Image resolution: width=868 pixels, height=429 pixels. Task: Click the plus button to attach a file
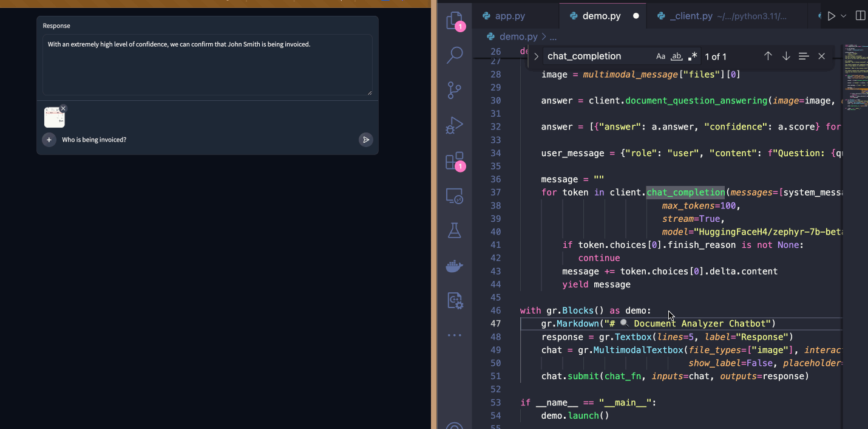49,140
